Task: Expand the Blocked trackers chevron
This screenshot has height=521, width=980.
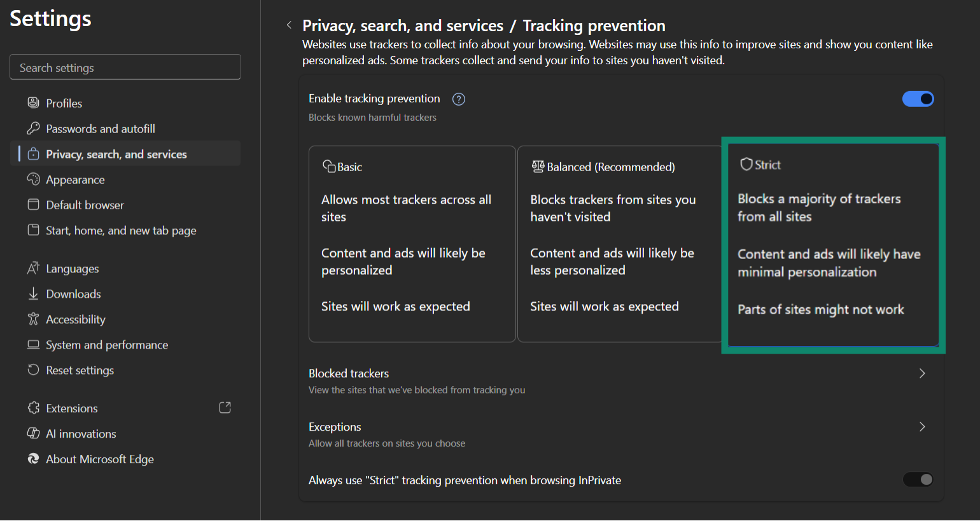Action: 922,373
